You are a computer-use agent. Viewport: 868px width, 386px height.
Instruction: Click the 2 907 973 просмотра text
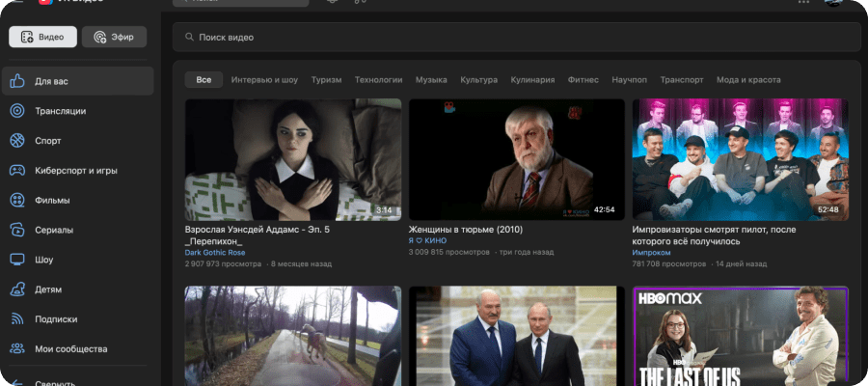[x=223, y=264]
